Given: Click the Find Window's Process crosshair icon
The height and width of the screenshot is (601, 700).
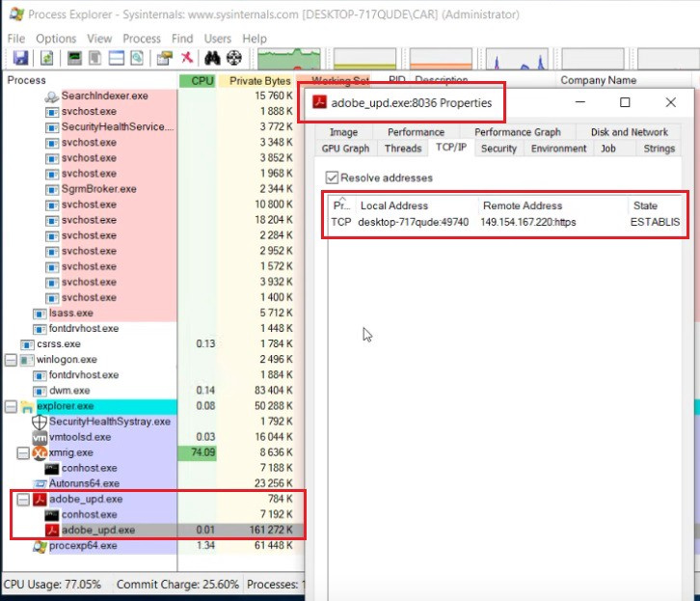Looking at the screenshot, I should click(x=232, y=59).
